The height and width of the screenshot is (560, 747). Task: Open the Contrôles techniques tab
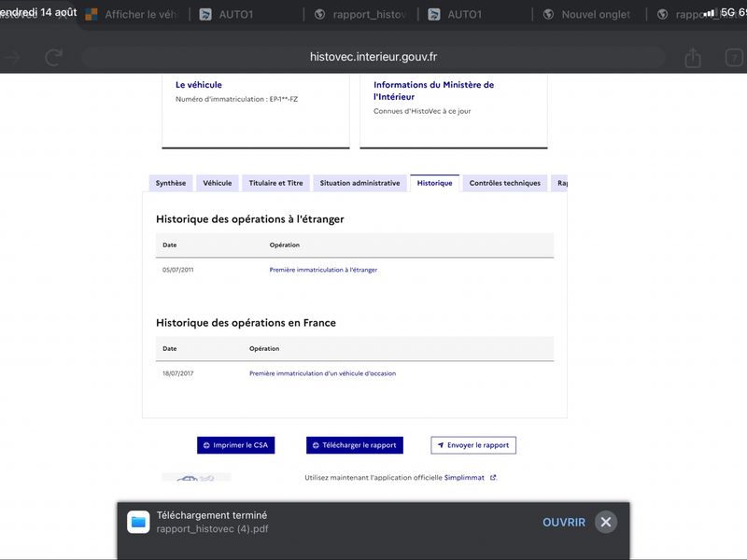point(504,183)
